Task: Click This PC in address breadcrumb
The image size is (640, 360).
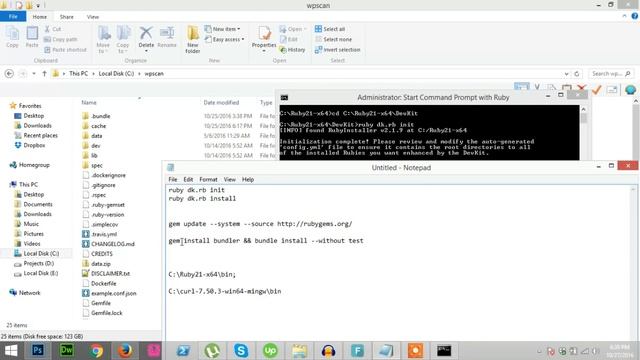Action: click(x=78, y=74)
